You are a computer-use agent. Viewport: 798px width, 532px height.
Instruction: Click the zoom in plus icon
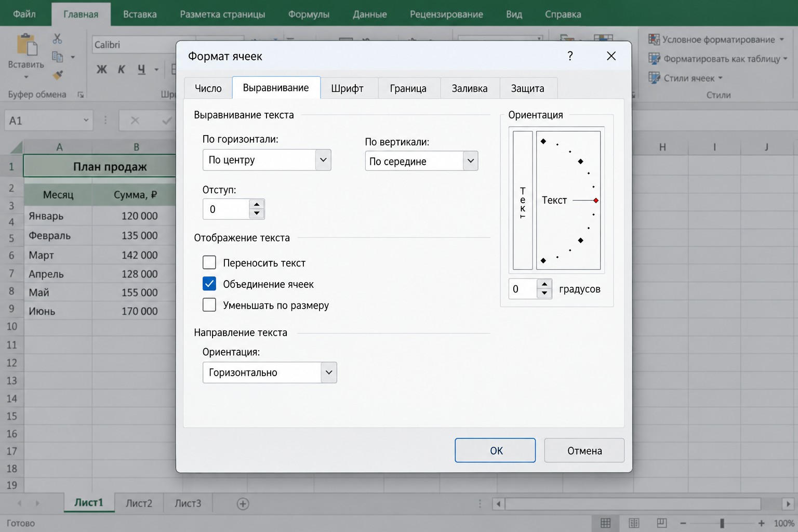[x=761, y=523]
